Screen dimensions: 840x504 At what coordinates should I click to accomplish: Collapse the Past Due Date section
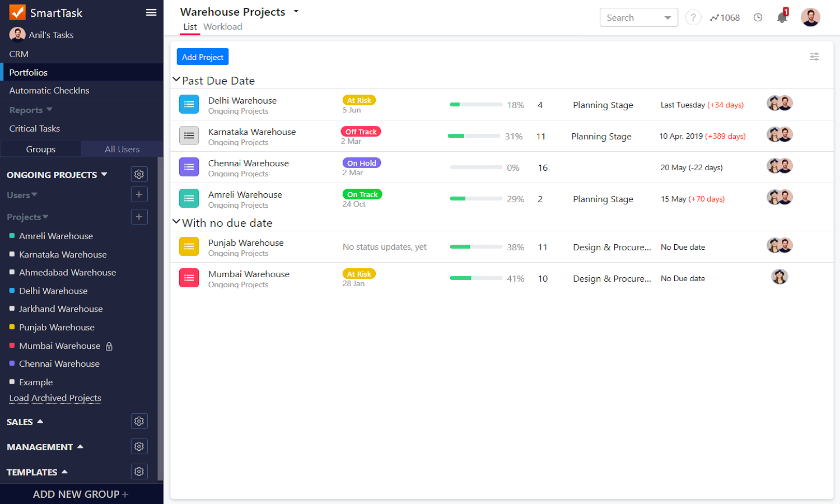tap(176, 80)
